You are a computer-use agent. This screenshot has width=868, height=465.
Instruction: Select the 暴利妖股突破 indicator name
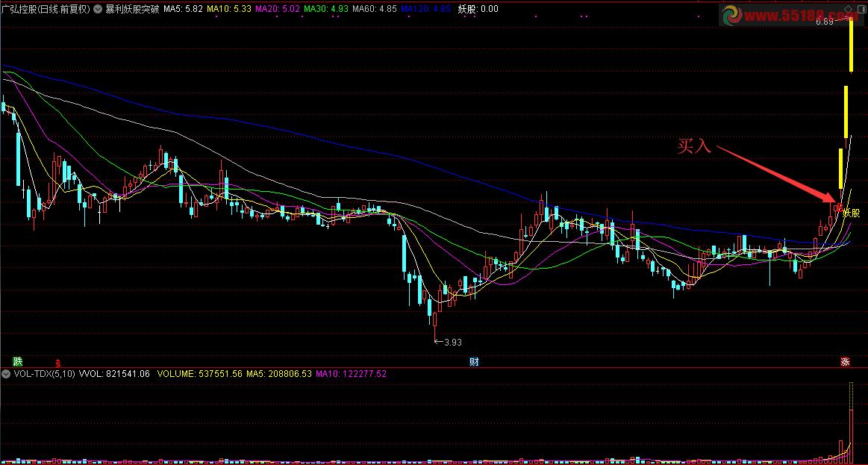pos(131,10)
